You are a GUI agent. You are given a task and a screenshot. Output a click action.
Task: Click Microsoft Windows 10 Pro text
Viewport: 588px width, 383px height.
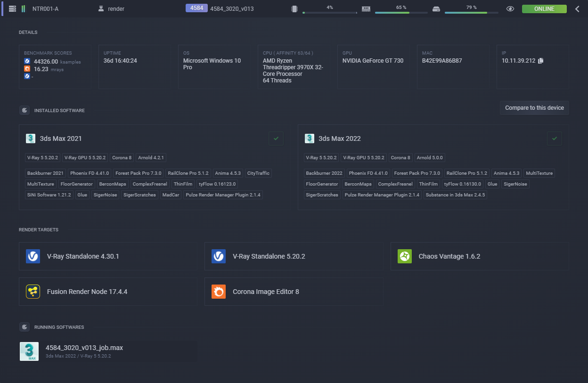(212, 64)
